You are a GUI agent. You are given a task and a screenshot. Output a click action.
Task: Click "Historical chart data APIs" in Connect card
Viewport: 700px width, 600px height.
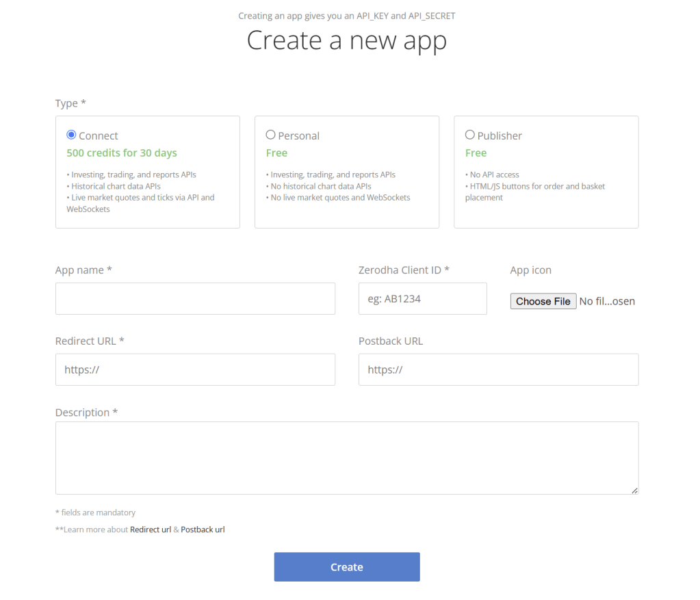click(116, 186)
